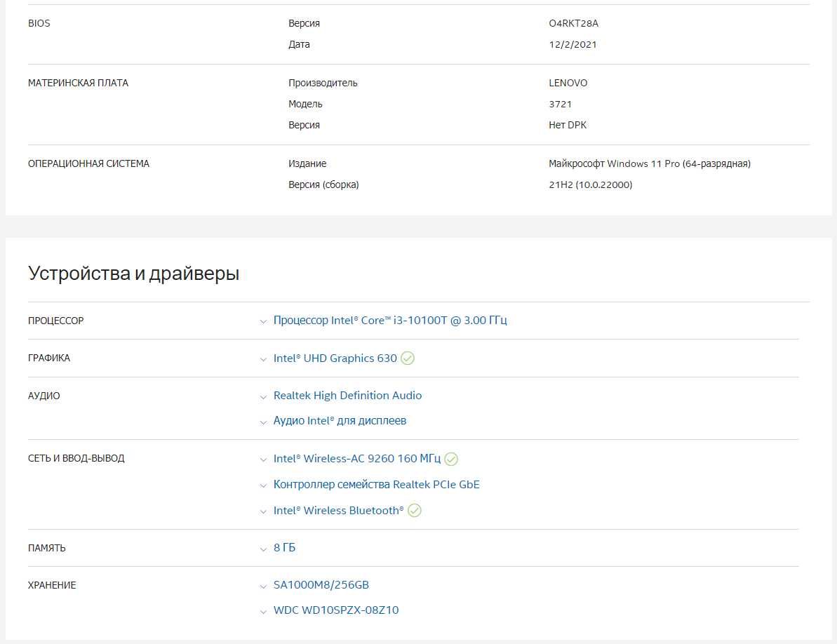Click the СЕТЬ И ВВОД-ВЫВОД category label

pos(76,458)
